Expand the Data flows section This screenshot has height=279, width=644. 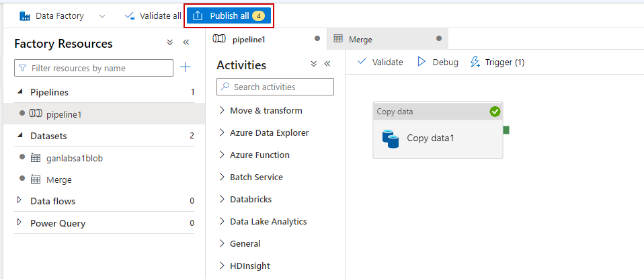[x=19, y=200]
